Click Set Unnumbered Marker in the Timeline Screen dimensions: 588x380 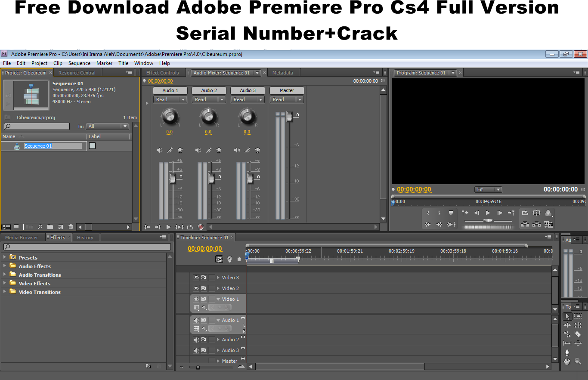[239, 259]
